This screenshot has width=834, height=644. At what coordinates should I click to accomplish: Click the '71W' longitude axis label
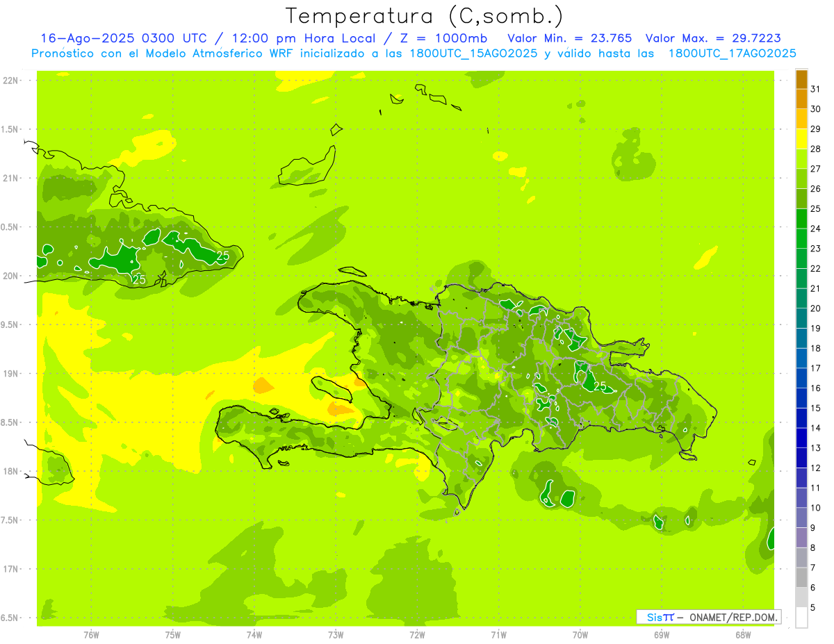[x=498, y=635]
